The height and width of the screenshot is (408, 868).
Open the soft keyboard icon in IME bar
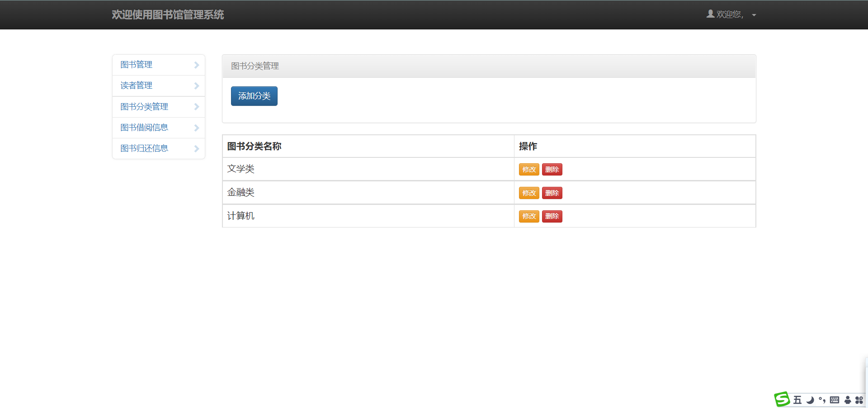835,400
